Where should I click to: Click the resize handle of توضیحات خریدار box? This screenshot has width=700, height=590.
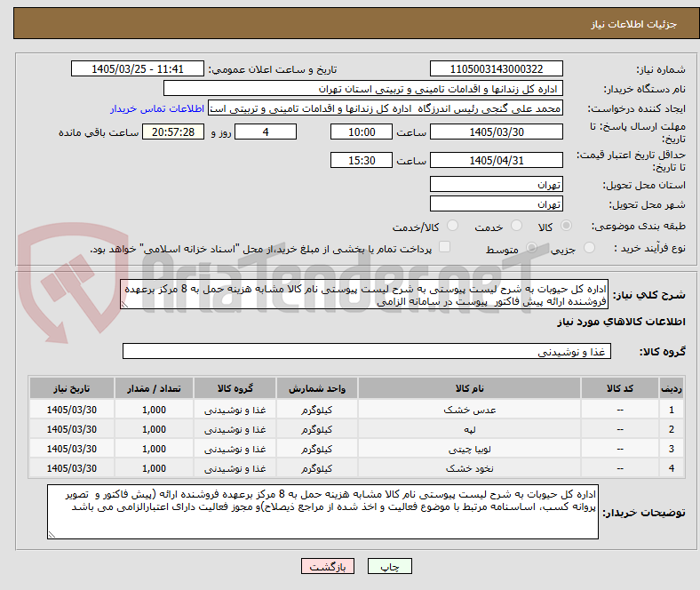click(x=52, y=535)
